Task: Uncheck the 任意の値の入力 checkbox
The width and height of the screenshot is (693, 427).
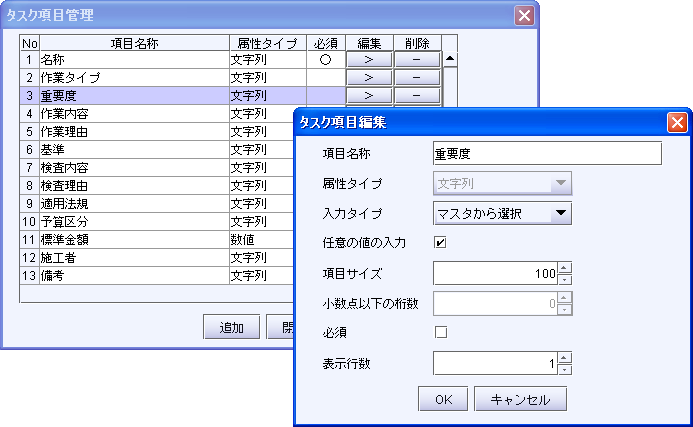Action: [x=440, y=242]
